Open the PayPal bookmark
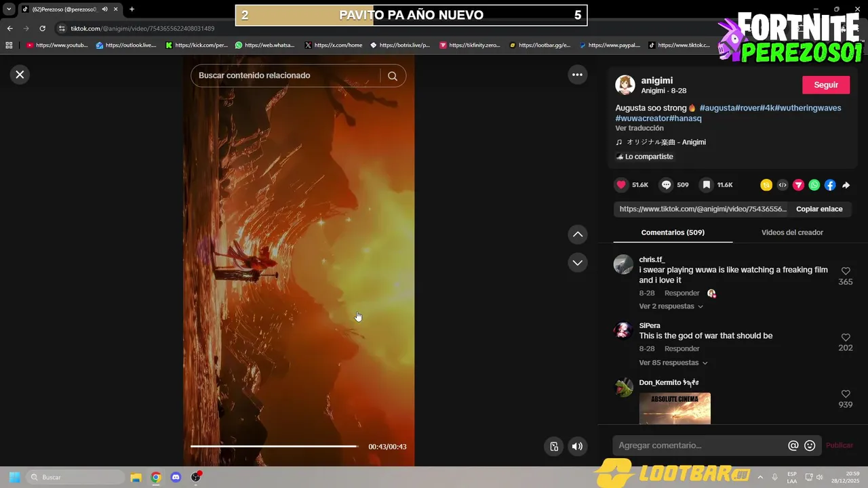Screen dimensions: 868x488 (610, 45)
